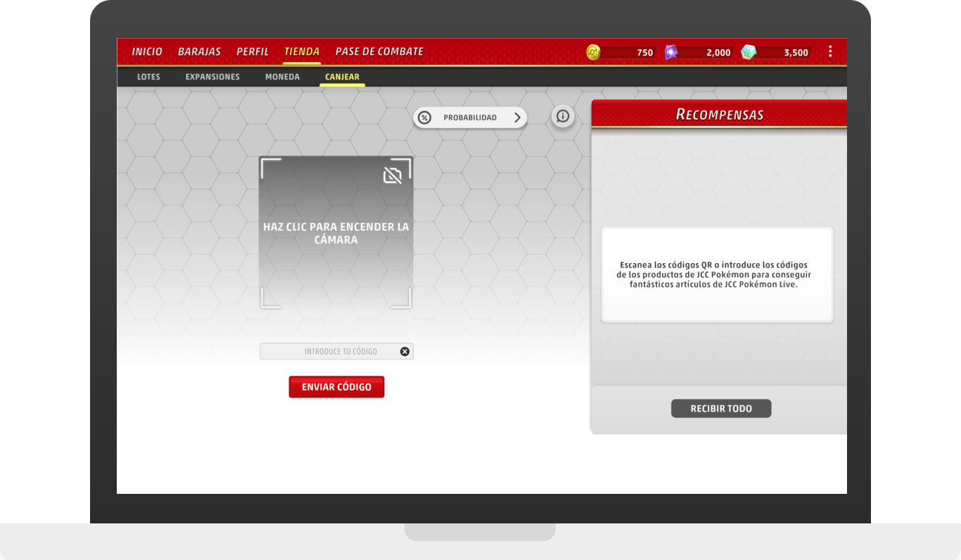Click the purple crystal currency icon
Viewport: 961px width, 560px height.
tap(671, 52)
